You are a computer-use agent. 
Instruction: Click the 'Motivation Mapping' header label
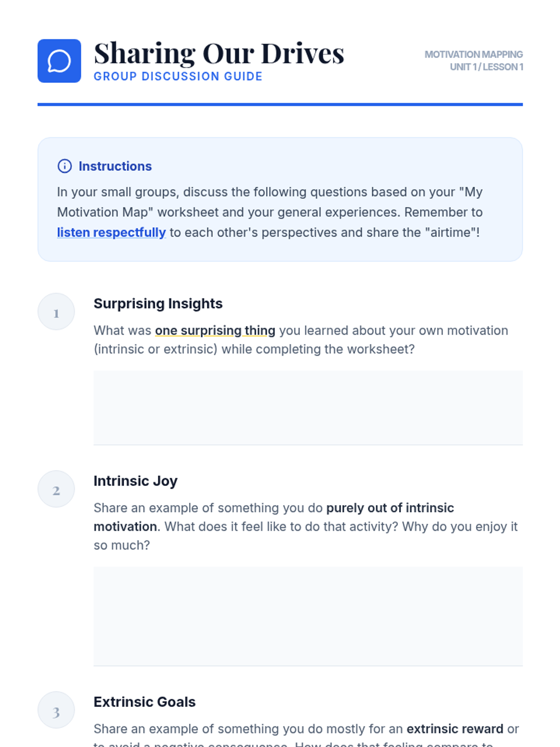tap(474, 55)
